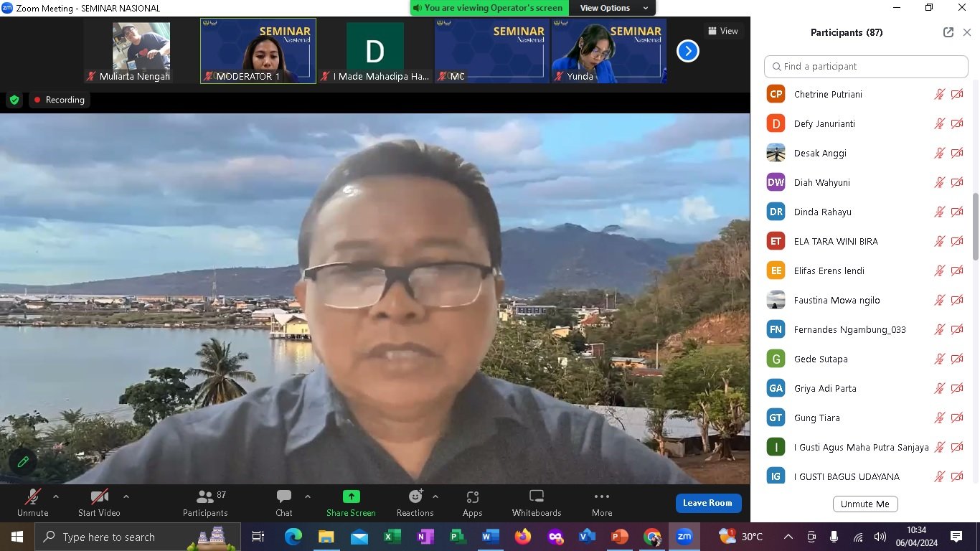This screenshot has width=980, height=551.
Task: Open the More options menu
Action: pyautogui.click(x=602, y=502)
